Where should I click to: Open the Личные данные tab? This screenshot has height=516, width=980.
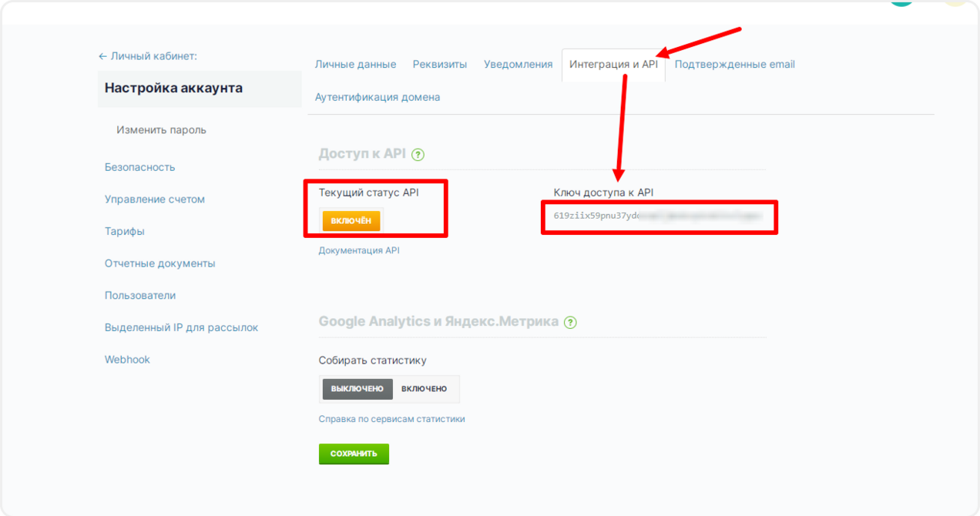355,64
